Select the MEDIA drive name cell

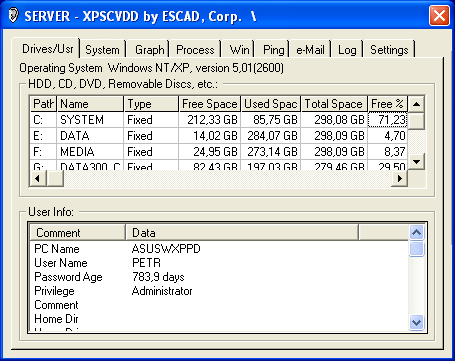(x=90, y=152)
